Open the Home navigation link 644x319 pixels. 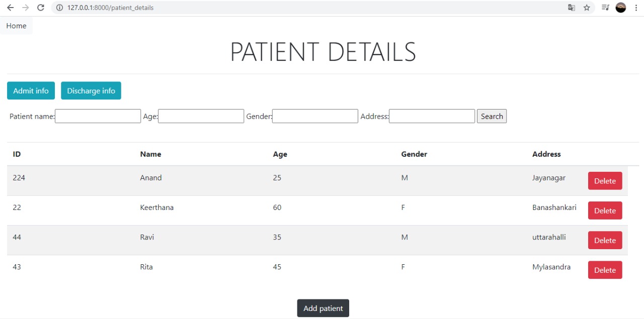[x=16, y=25]
